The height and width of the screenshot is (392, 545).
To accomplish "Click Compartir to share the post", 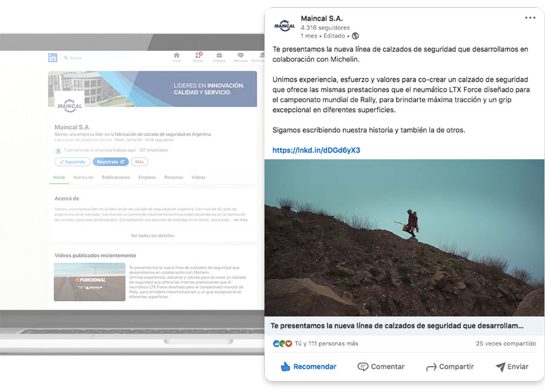I will click(450, 367).
